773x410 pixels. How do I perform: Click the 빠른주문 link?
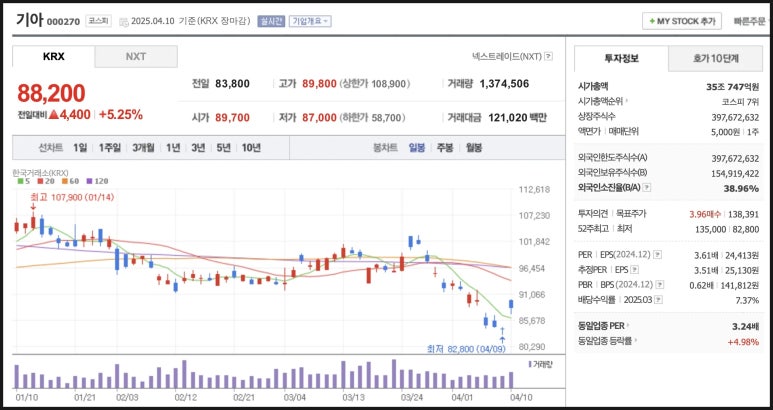[749, 21]
